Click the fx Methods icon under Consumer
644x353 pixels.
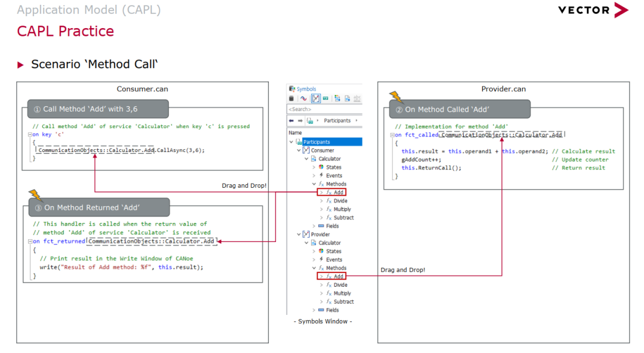point(321,184)
